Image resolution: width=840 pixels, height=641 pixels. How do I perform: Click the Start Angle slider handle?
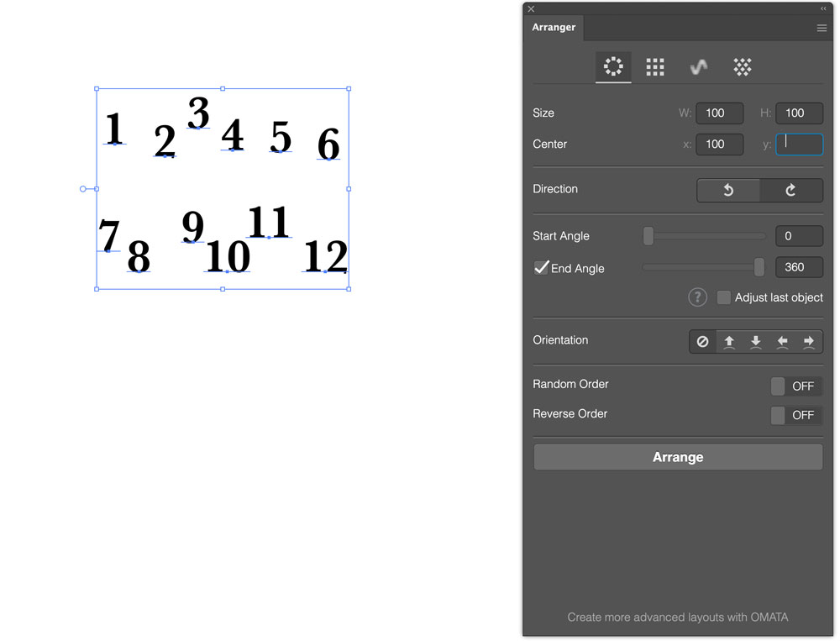pos(648,236)
